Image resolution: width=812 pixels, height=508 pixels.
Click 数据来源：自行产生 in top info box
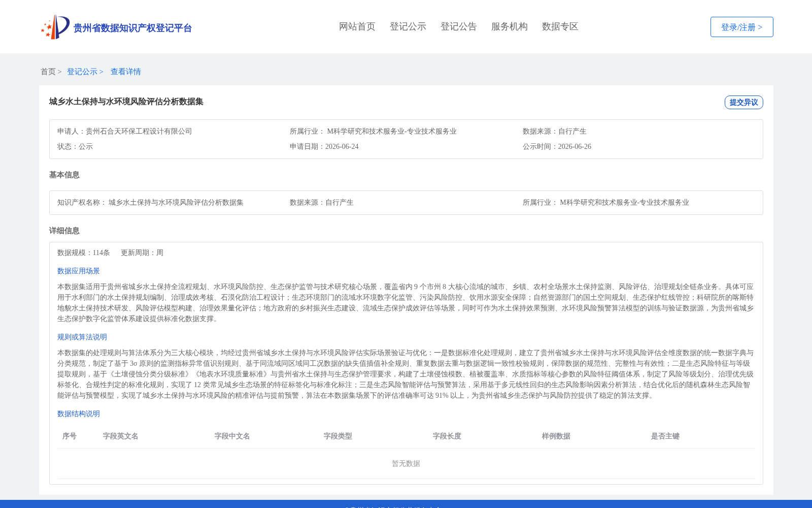point(554,131)
